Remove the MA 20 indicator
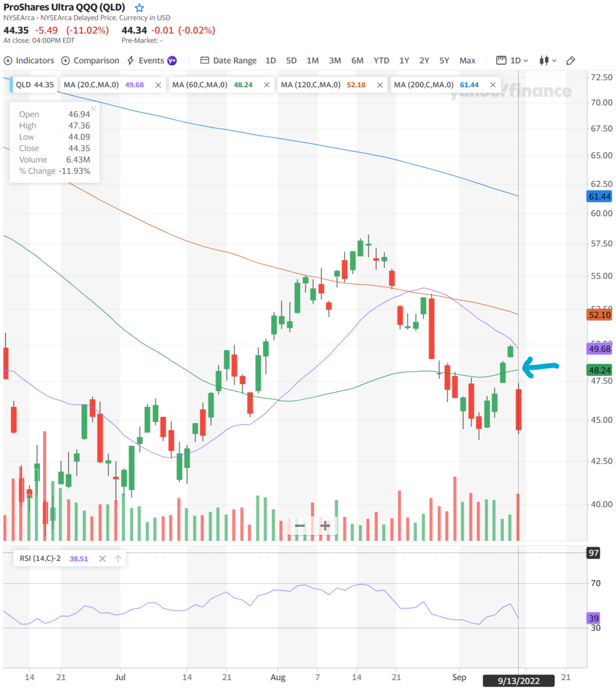 click(158, 85)
